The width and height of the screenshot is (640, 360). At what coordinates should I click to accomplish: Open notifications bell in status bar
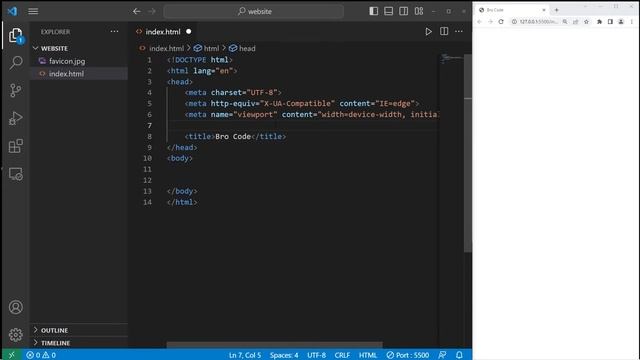point(459,355)
